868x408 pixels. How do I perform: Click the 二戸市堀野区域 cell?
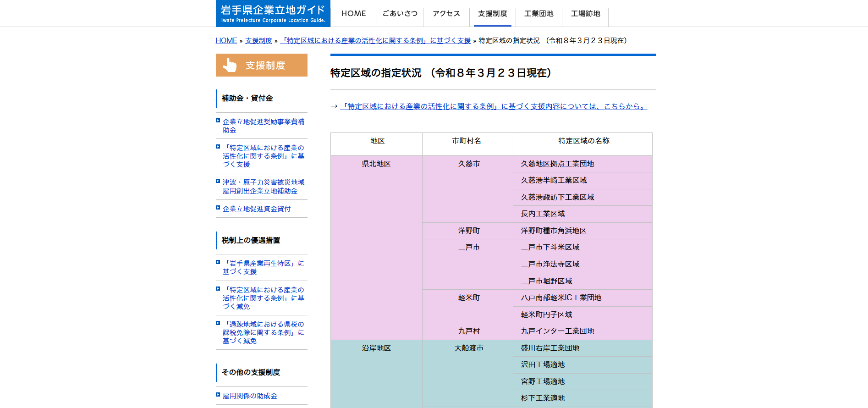583,281
